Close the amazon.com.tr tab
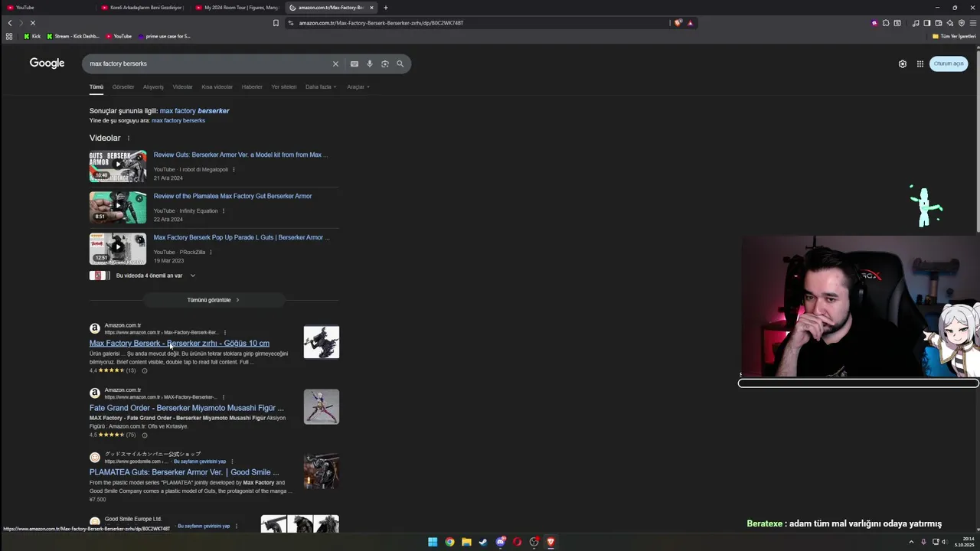The image size is (980, 551). 371,8
